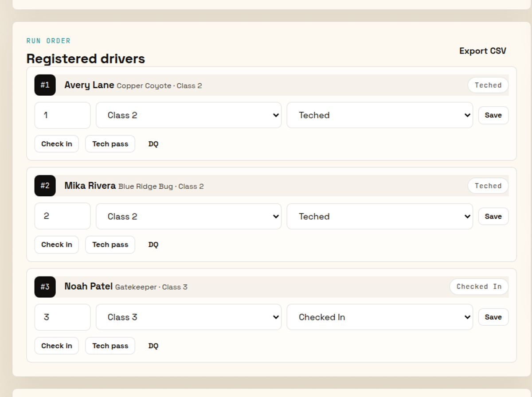Click Noah Patel's Checked In status pill
Image resolution: width=532 pixels, height=397 pixels.
[x=479, y=287]
